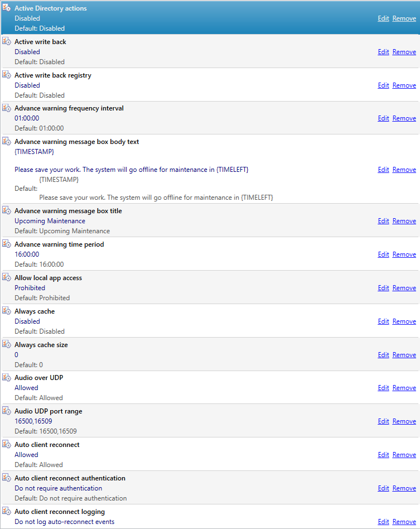Click the icon next to Audio UDP port range
Image resolution: width=420 pixels, height=529 pixels.
(x=7, y=411)
